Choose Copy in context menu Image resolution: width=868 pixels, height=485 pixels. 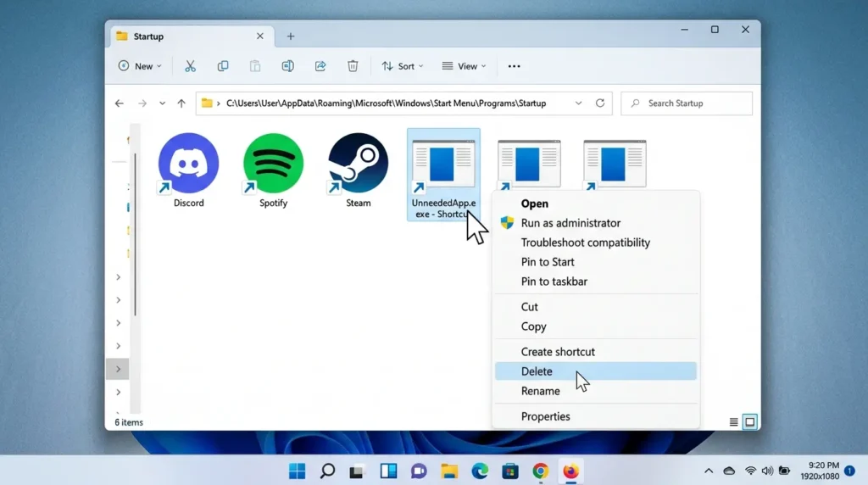point(596,326)
